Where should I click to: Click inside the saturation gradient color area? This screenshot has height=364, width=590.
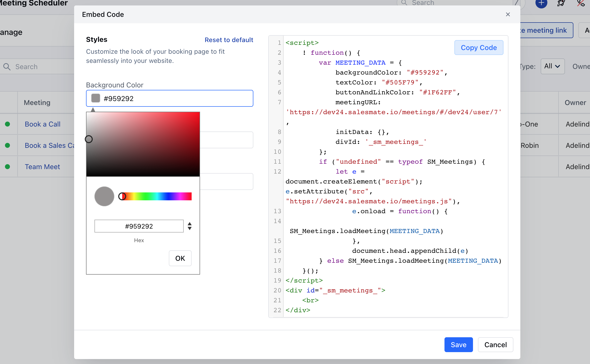143,144
